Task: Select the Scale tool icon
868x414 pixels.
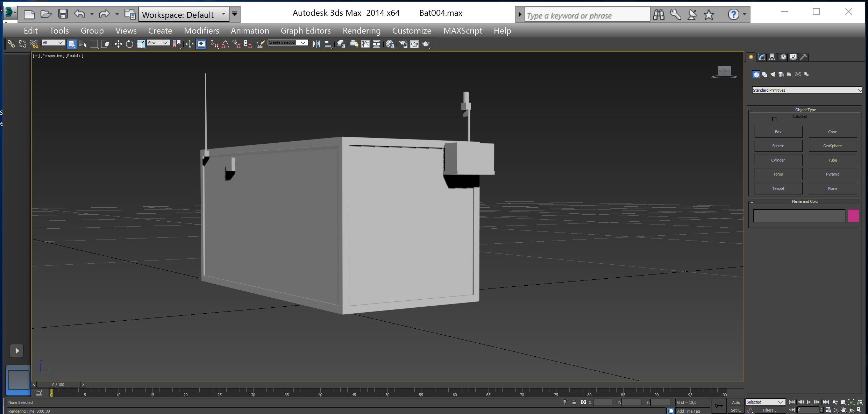Action: pos(141,44)
